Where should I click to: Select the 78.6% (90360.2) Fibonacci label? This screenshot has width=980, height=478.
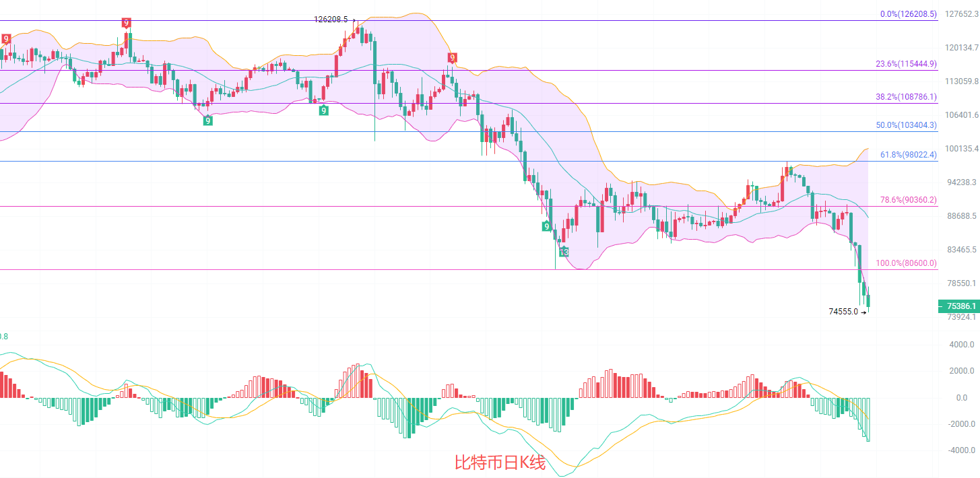[908, 200]
